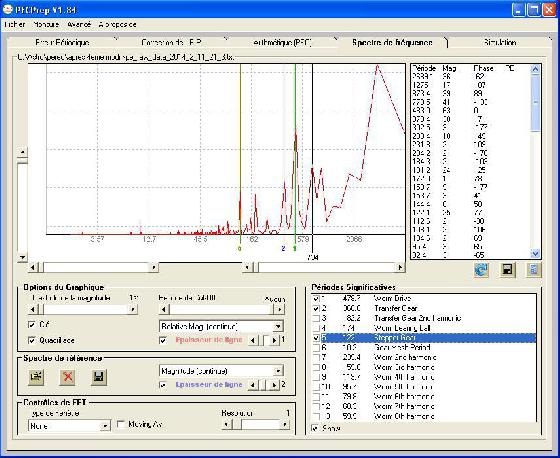Click the right arrow of the Resolution slider
Image resolution: width=560 pixels, height=458 pixels.
click(x=285, y=424)
